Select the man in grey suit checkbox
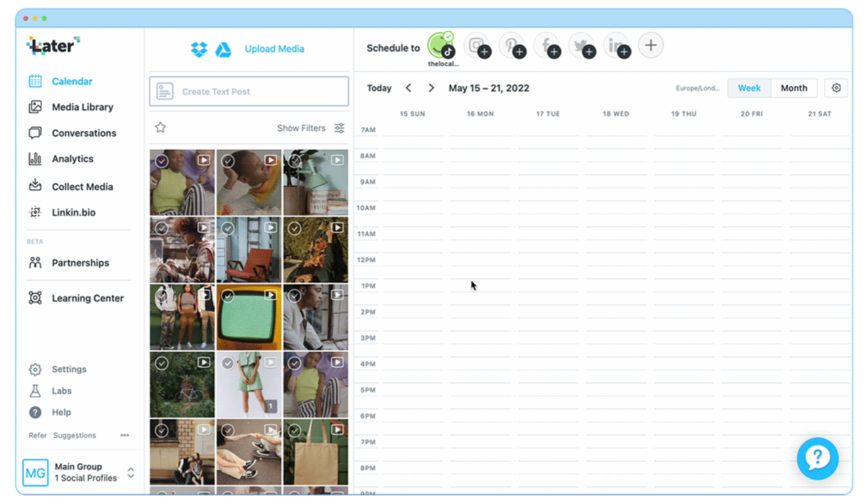This screenshot has height=504, width=866. coord(295,296)
